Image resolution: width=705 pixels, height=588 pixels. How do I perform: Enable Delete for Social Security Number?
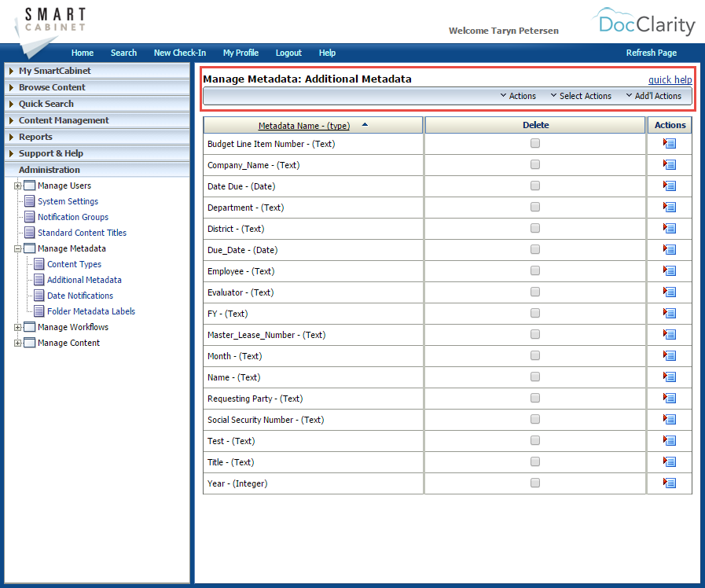pos(535,420)
